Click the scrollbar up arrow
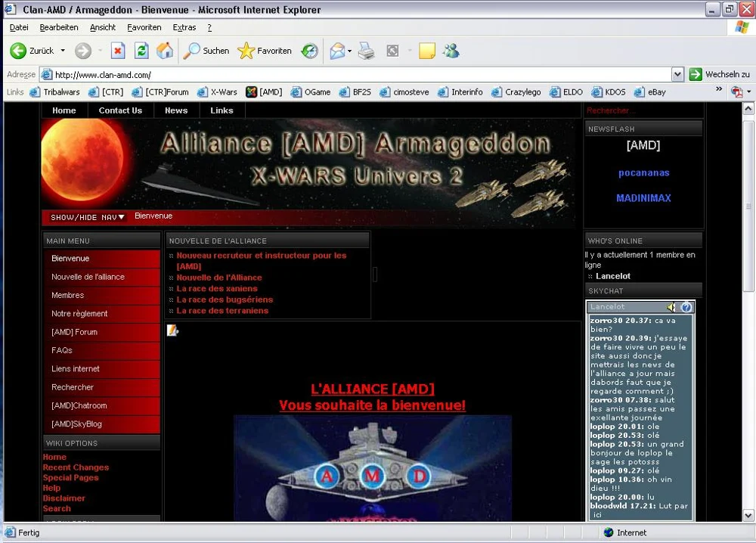Image resolution: width=756 pixels, height=543 pixels. tap(748, 108)
